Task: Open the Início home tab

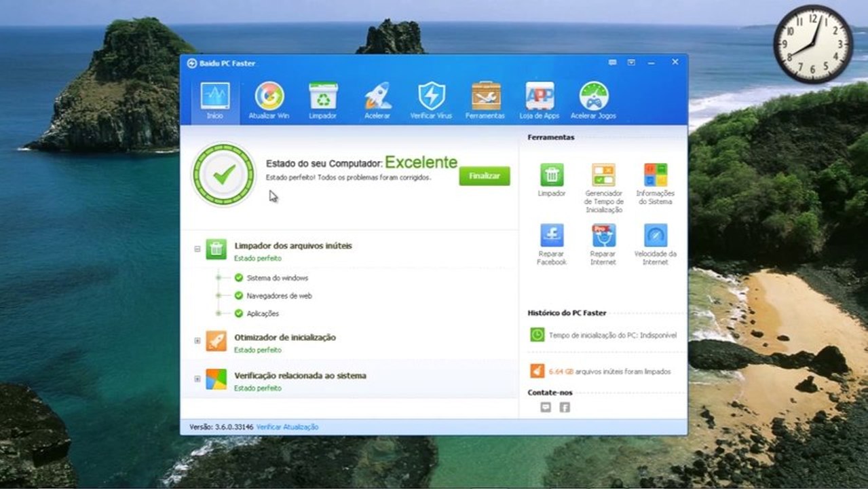Action: coord(214,101)
